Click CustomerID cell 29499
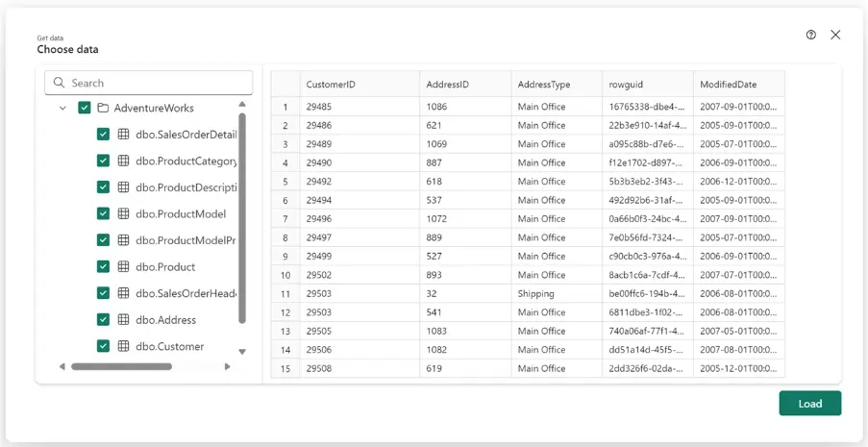Screen dimensions: 868x447 [360, 256]
